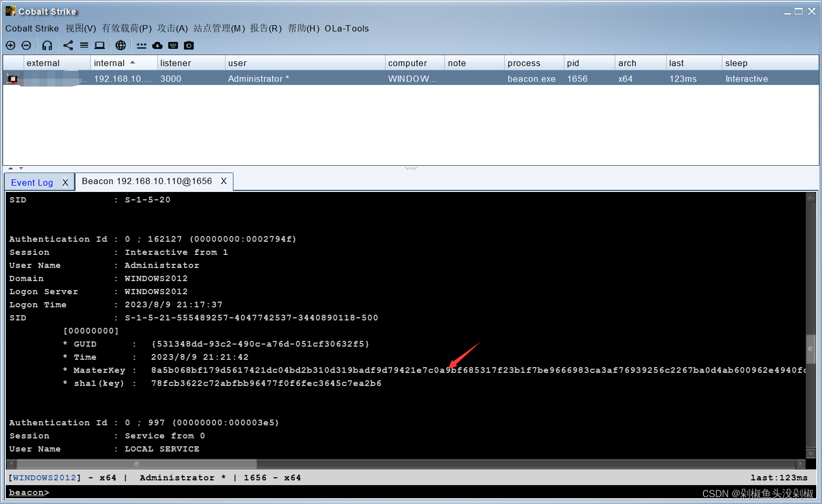Screen dimensions: 822x504
Task: Sort sessions by internal column header
Action: (x=123, y=63)
